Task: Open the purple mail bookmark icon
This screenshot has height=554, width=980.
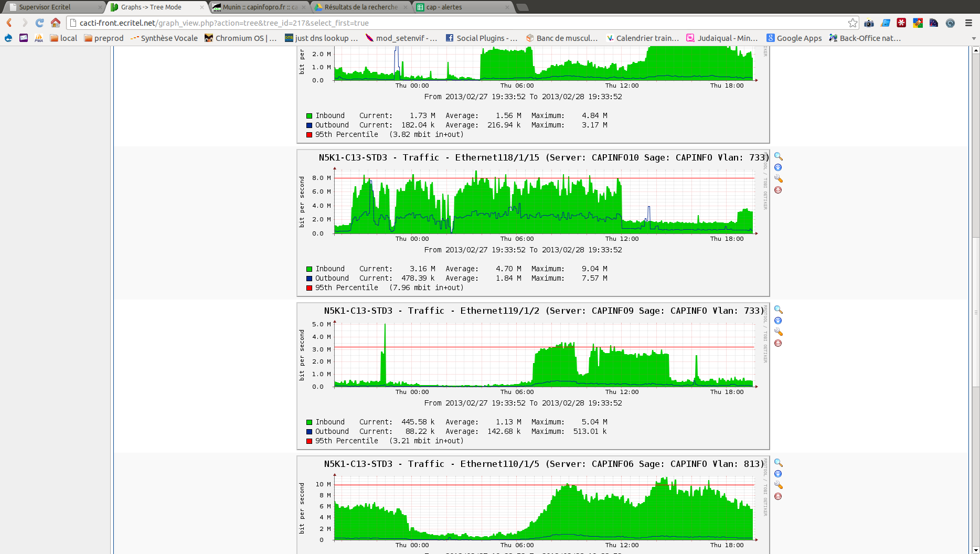Action: coord(24,38)
